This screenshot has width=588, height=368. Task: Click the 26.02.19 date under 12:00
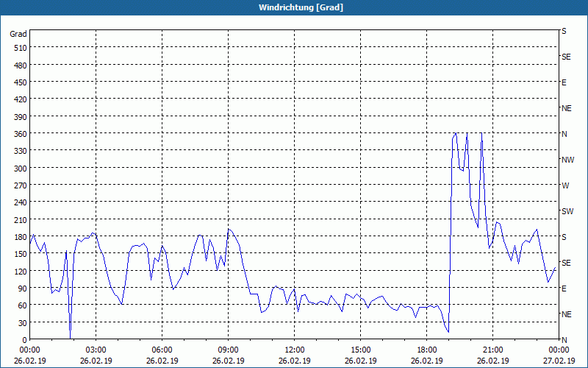pos(295,361)
